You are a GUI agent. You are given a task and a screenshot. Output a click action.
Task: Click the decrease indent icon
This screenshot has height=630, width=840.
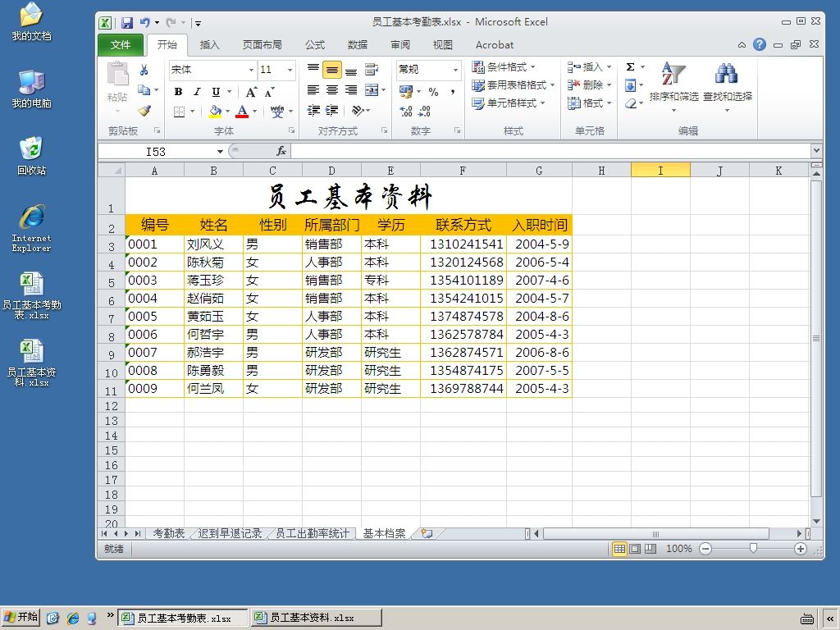(x=313, y=111)
